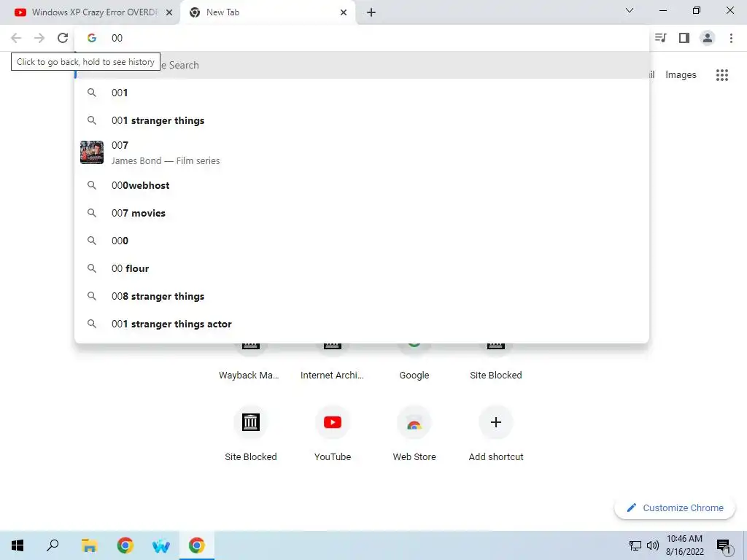
Task: Open the volume tray icon
Action: click(x=653, y=545)
